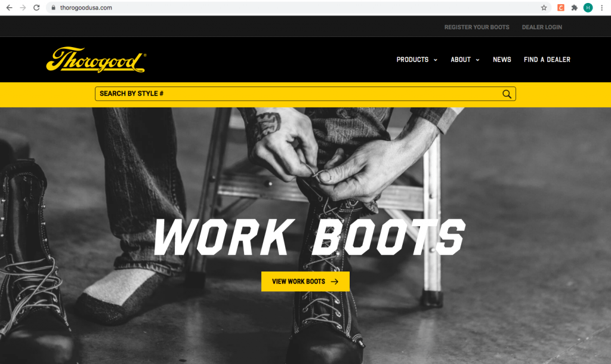Open Find a Dealer page
The height and width of the screenshot is (364, 611).
click(x=547, y=60)
